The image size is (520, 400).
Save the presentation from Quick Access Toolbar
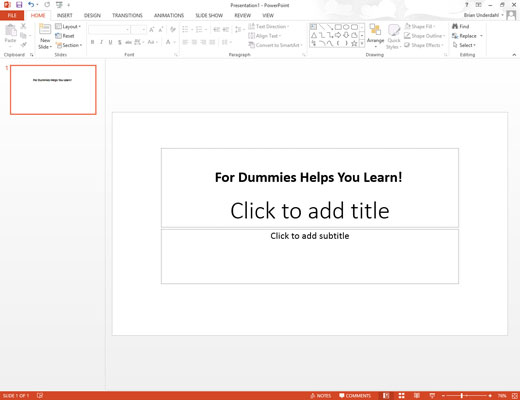pyautogui.click(x=19, y=5)
